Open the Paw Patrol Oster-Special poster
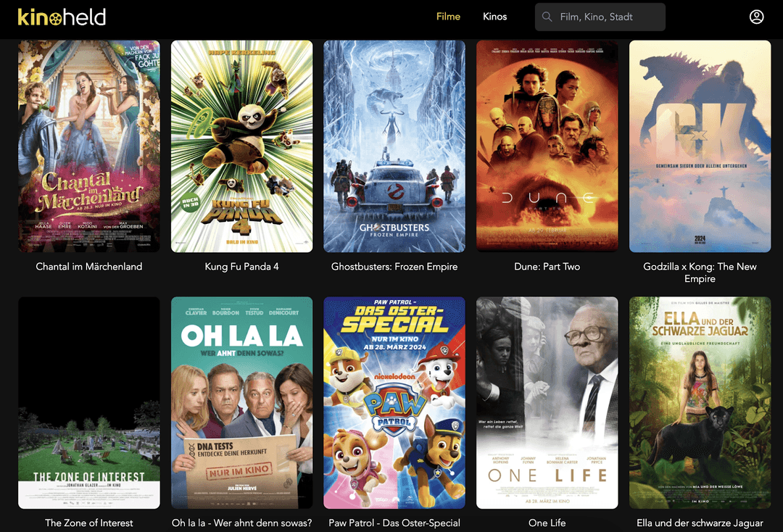783x532 pixels. click(394, 403)
